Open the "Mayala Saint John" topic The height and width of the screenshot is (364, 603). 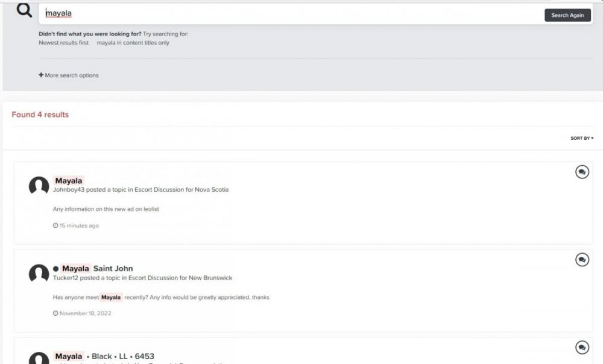97,269
